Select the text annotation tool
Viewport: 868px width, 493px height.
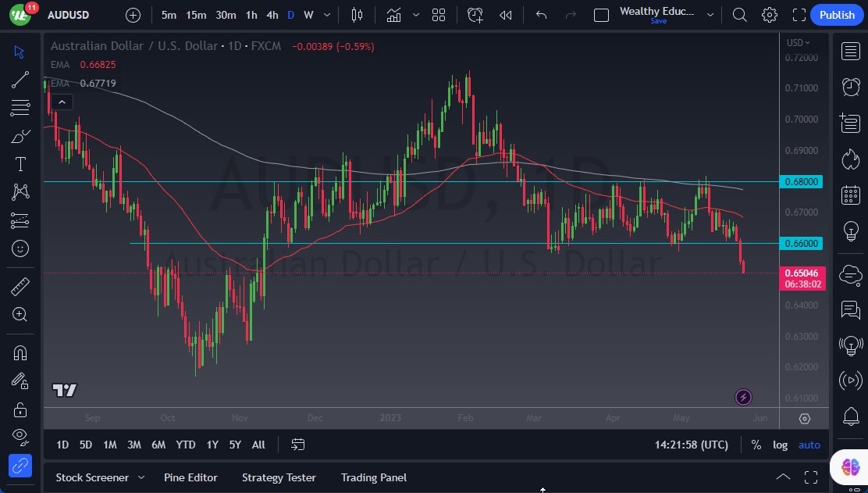click(20, 164)
